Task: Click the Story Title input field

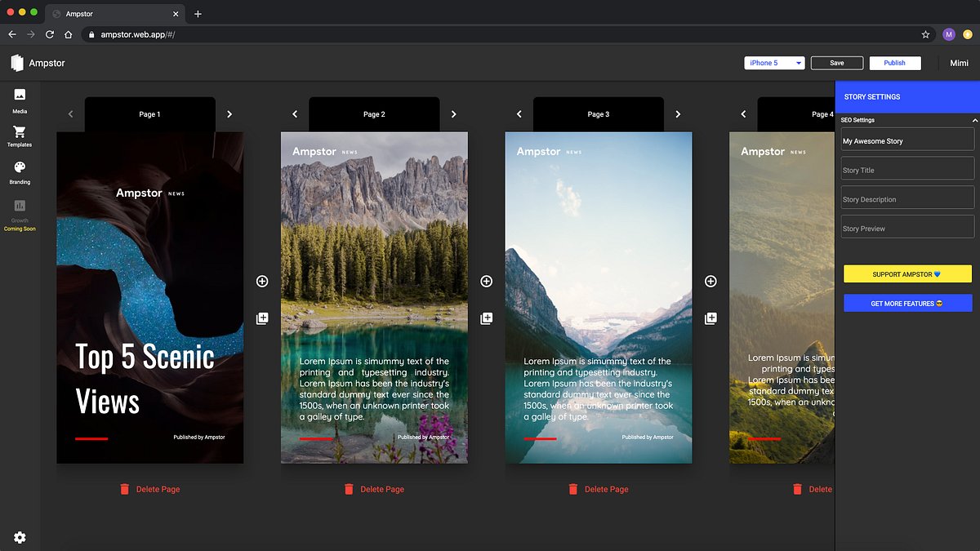Action: coord(907,168)
